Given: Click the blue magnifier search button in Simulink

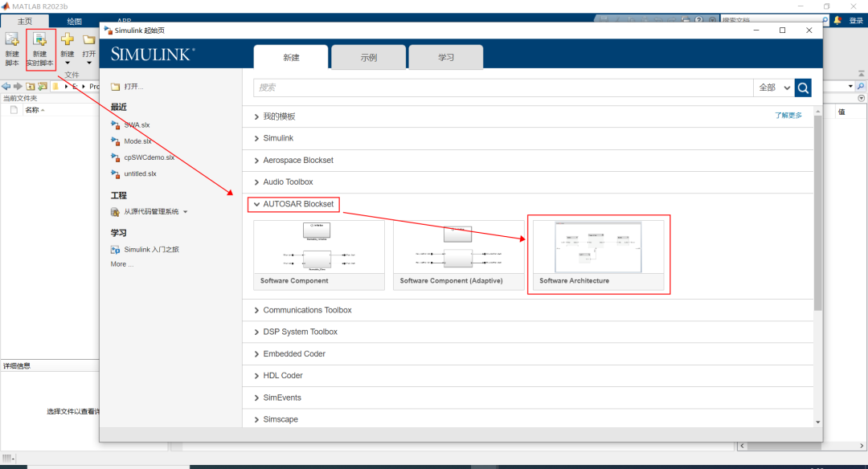Looking at the screenshot, I should (x=803, y=88).
